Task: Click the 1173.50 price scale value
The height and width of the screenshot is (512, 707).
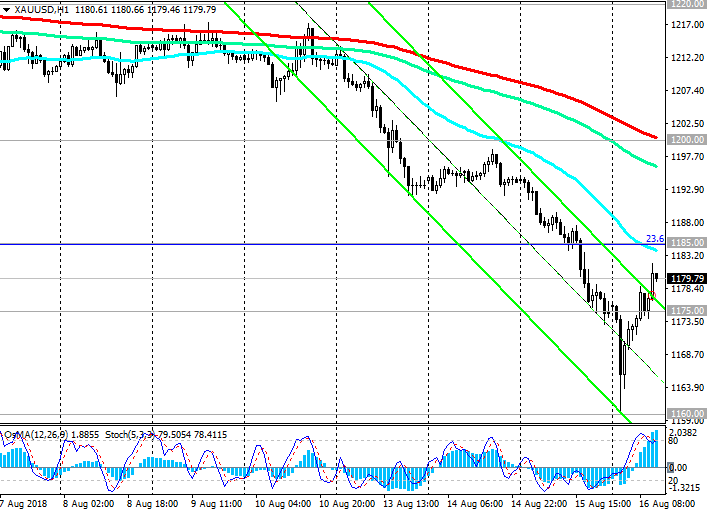Action: coord(687,322)
